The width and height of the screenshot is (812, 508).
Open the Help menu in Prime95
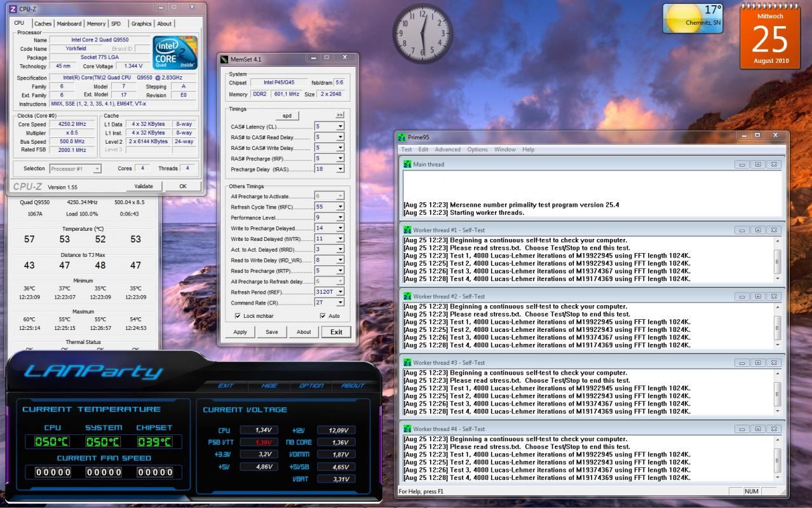(x=528, y=149)
